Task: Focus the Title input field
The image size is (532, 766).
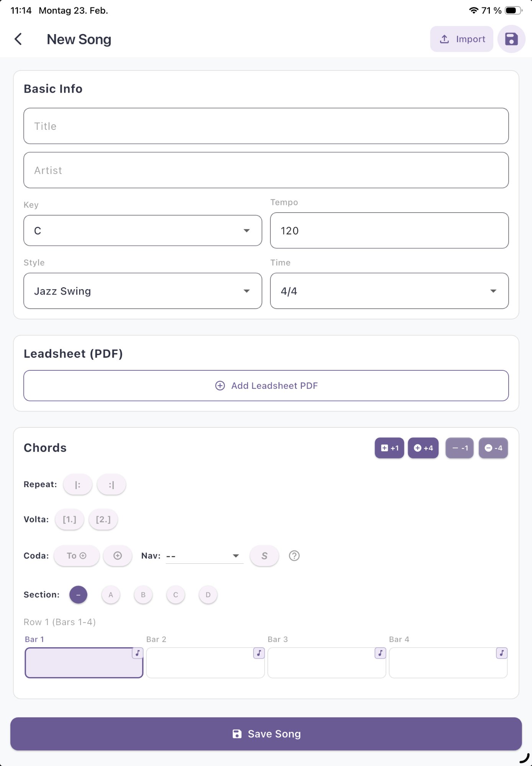Action: coord(266,126)
